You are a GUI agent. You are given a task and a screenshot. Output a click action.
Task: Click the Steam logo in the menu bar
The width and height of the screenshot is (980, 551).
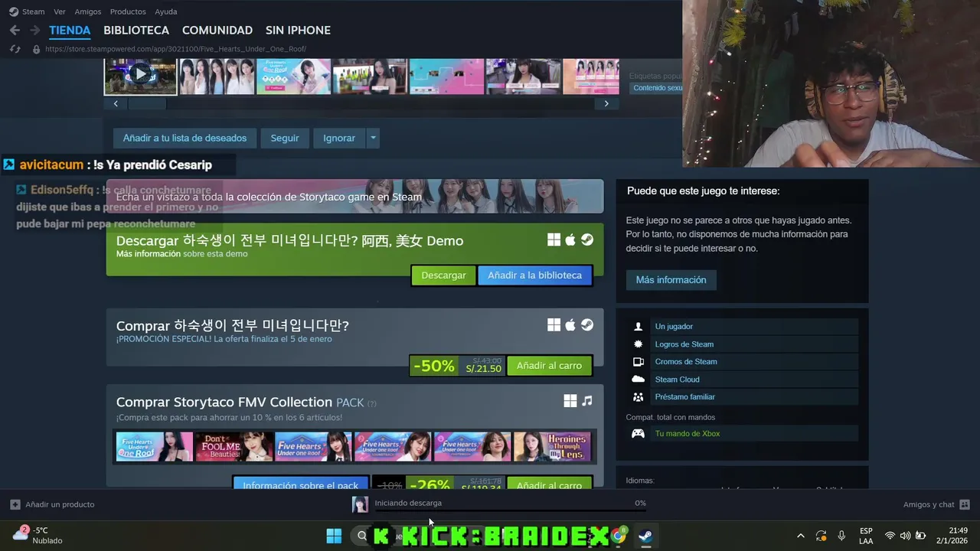coord(13,11)
